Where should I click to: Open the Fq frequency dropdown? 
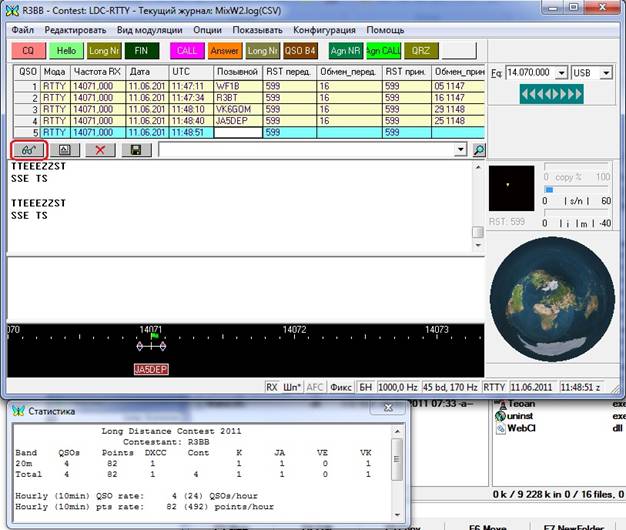pos(562,74)
